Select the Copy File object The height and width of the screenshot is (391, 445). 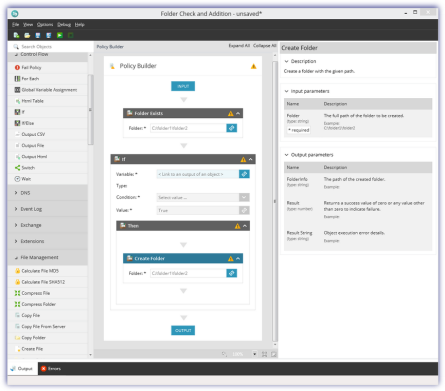(48, 315)
